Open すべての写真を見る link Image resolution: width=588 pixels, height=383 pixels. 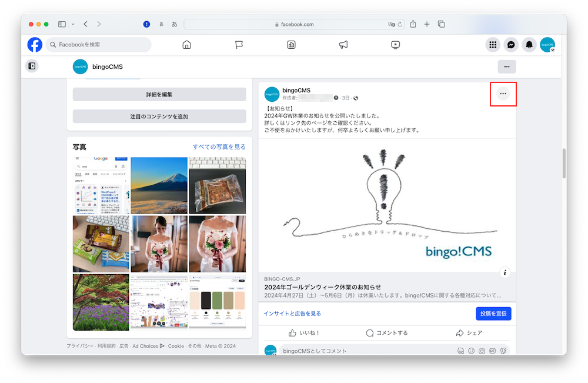(x=219, y=146)
